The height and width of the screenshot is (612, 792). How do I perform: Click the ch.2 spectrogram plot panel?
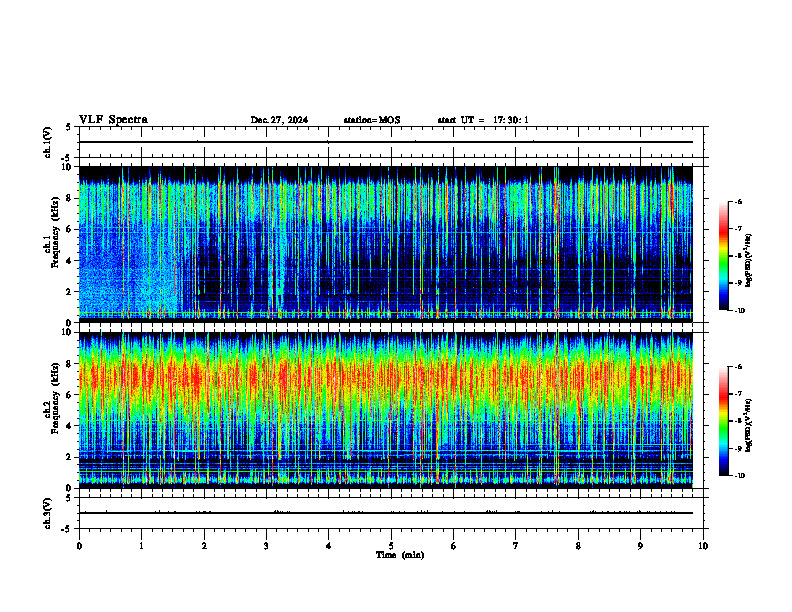(385, 410)
